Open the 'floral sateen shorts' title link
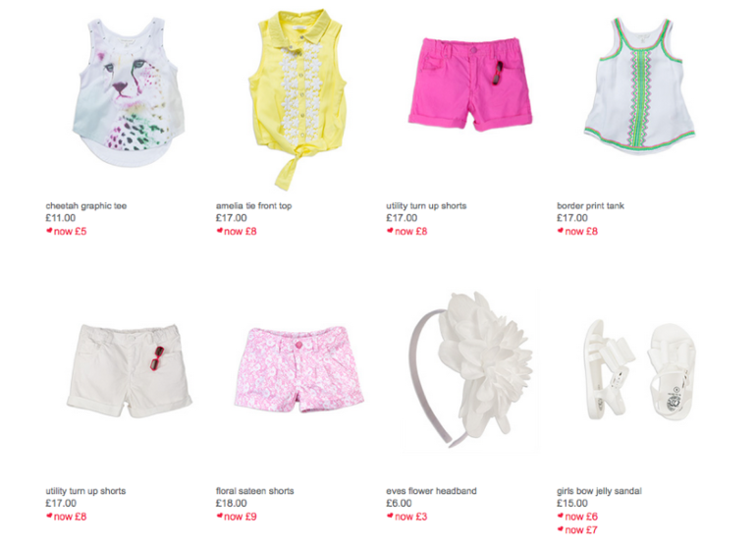 click(255, 491)
